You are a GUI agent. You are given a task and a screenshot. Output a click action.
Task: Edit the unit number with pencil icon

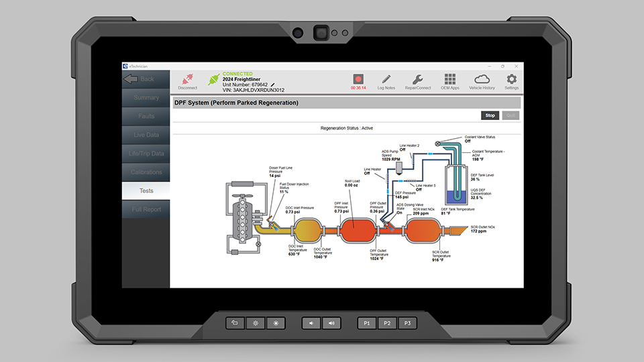[273, 84]
